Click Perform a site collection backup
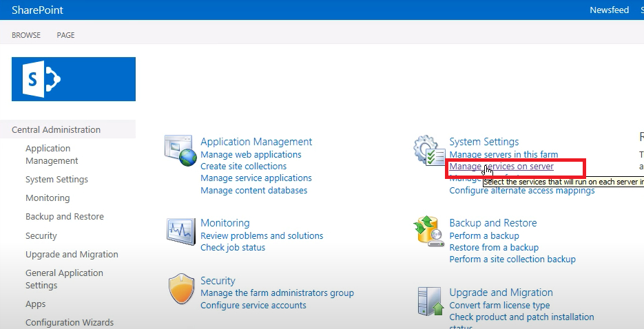 [x=512, y=259]
